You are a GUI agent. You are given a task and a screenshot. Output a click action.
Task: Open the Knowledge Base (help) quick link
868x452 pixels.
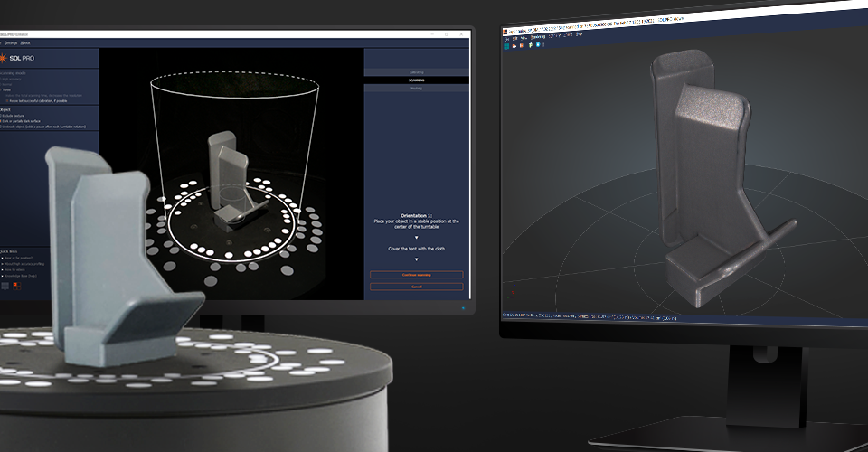coord(18,275)
